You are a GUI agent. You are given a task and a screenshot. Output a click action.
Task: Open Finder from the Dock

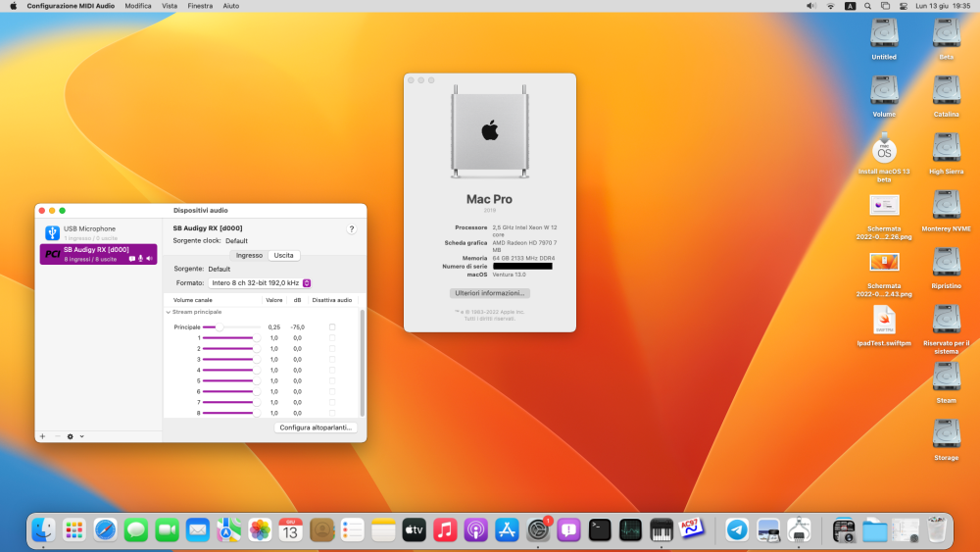tap(43, 530)
